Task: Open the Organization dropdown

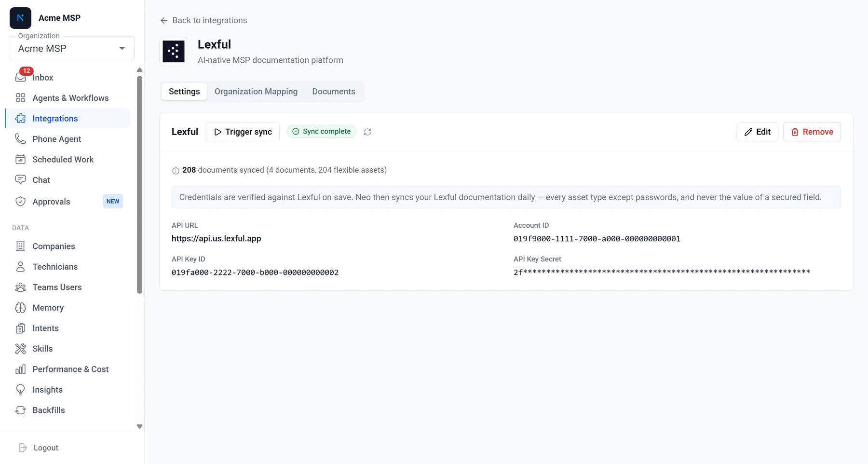Action: (x=72, y=48)
